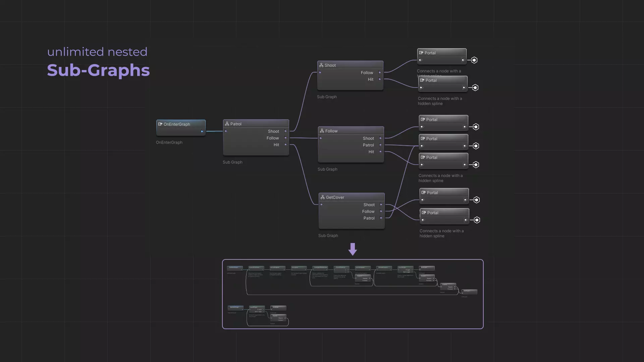Click the input port of bottommost Portal
644x362 pixels.
423,220
